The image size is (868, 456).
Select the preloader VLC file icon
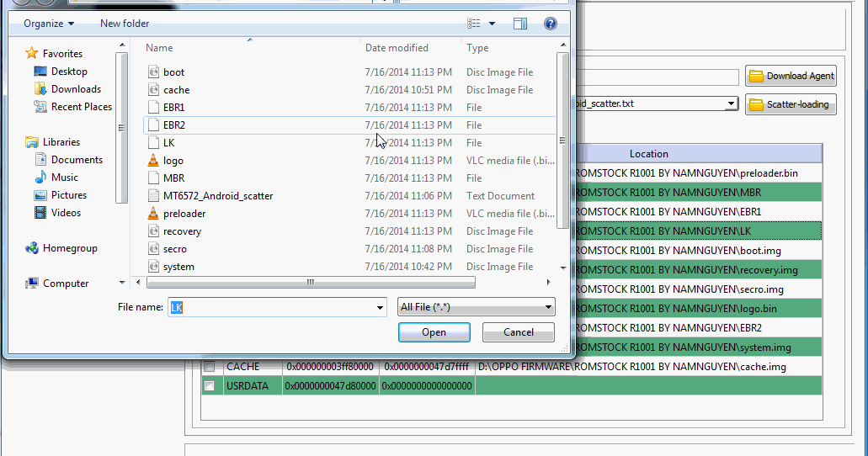coord(154,214)
